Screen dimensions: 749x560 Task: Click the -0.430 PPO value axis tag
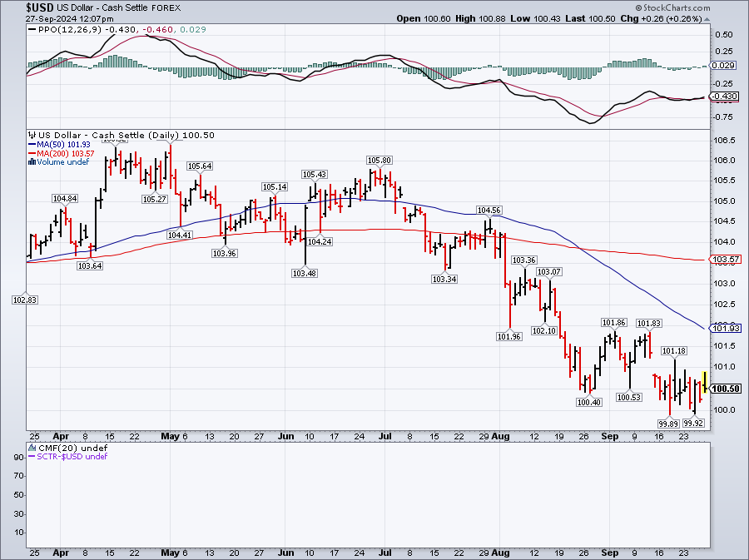[x=727, y=97]
